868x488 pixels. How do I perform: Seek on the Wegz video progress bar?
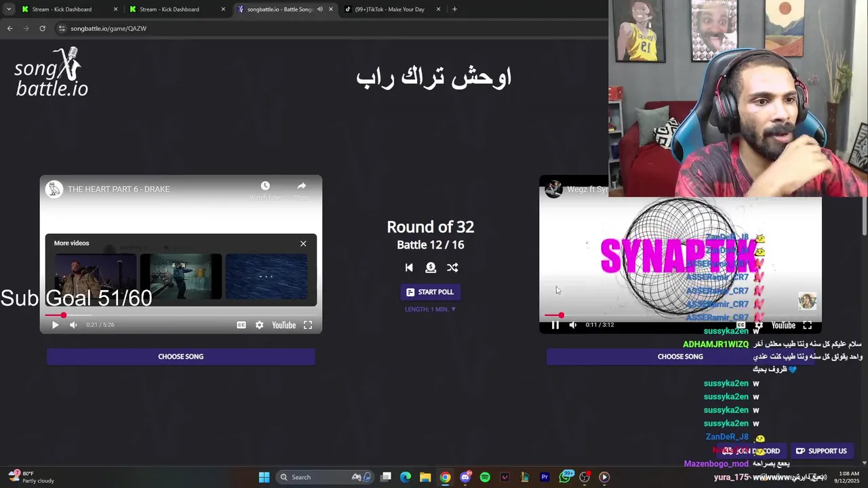[x=680, y=315]
